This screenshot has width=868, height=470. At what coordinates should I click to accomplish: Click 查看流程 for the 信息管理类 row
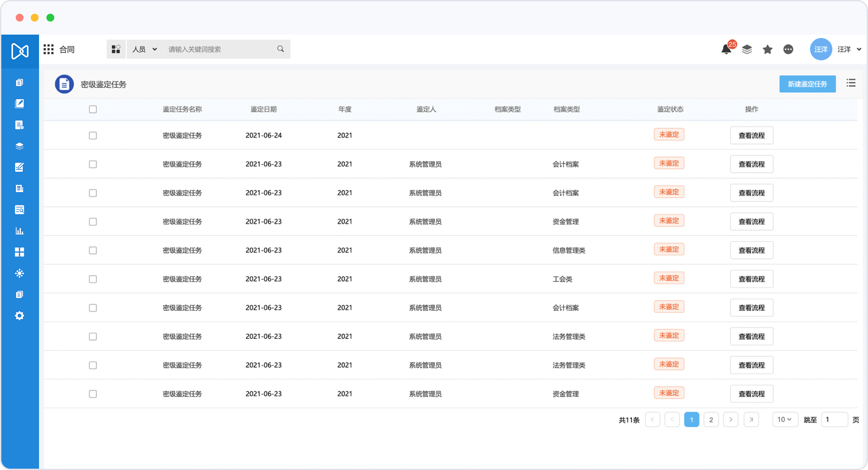point(751,250)
